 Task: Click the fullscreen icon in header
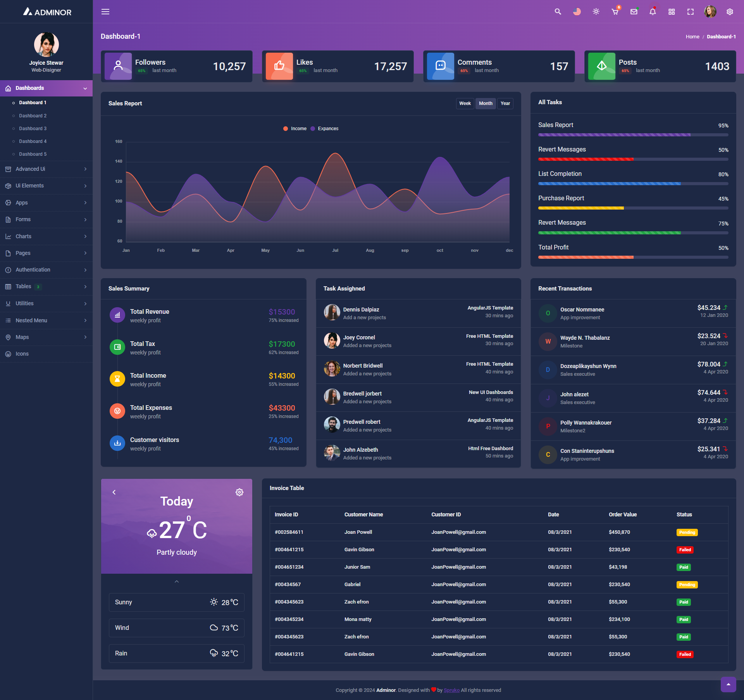691,12
